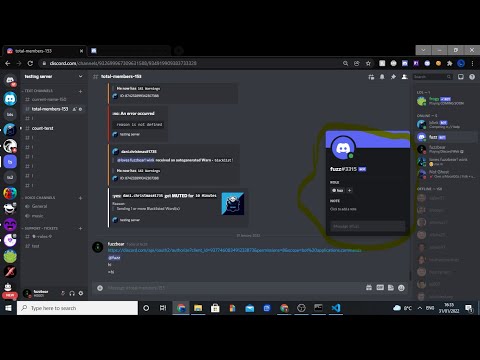Open user settings gear icon
480x360 pixels.
81,293
